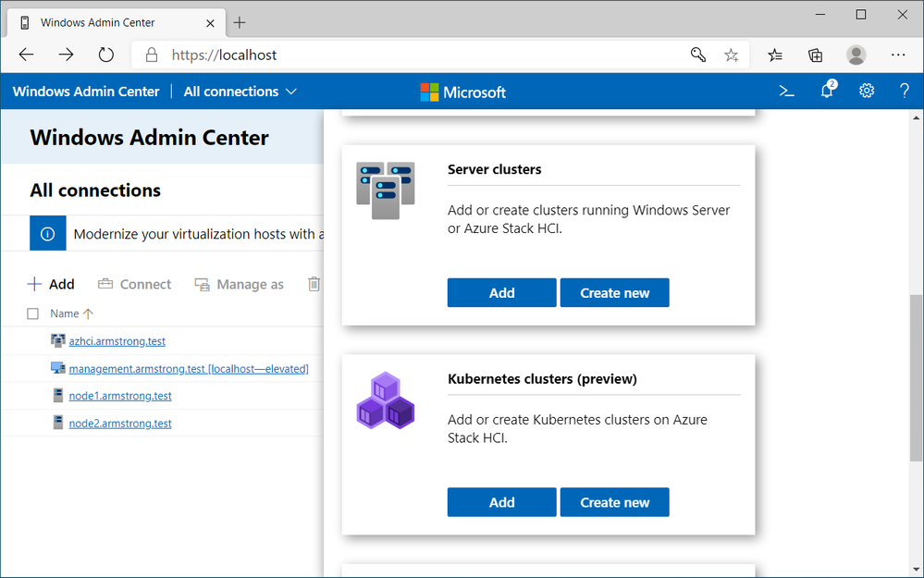The height and width of the screenshot is (578, 924).
Task: Click the Modernize your virtualization hosts banner text
Action: (x=199, y=234)
